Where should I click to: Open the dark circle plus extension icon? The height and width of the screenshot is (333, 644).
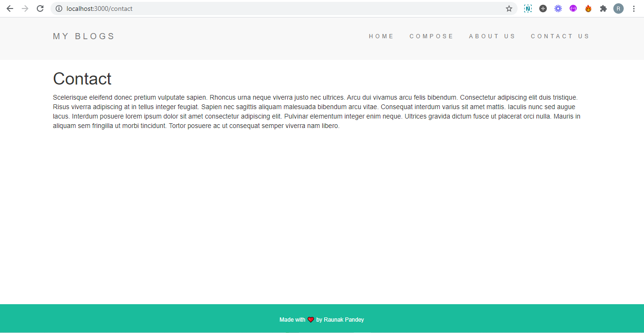click(x=543, y=9)
